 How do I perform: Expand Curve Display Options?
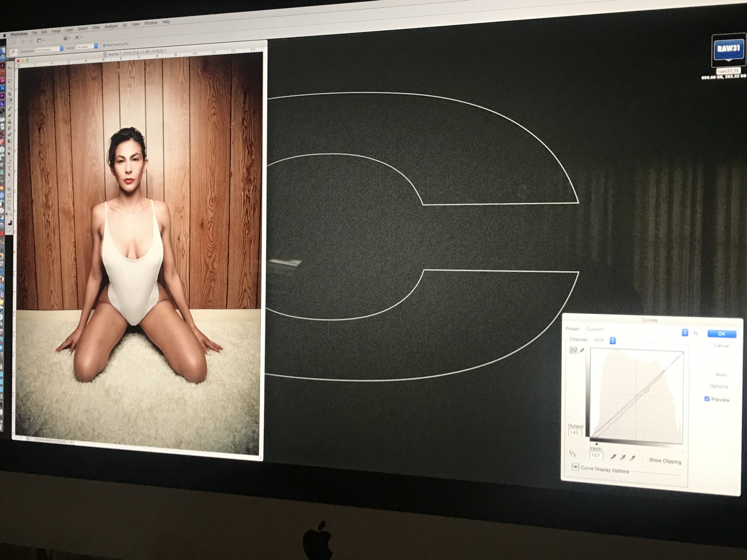point(575,467)
